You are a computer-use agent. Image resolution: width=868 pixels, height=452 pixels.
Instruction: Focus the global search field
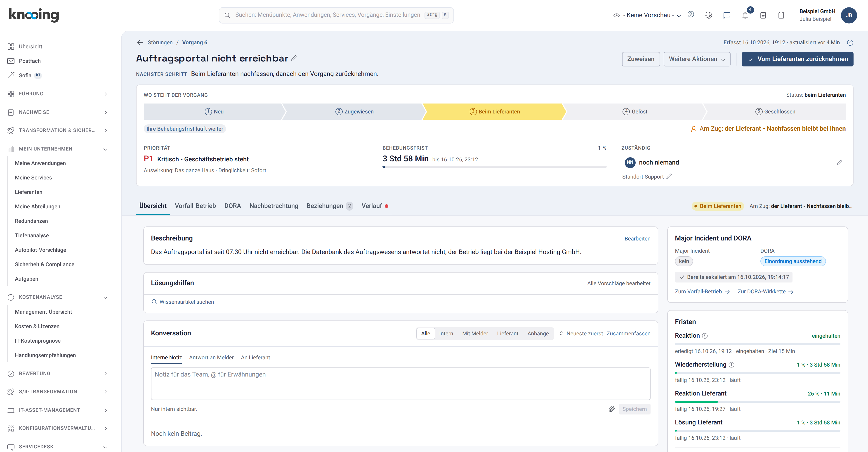pyautogui.click(x=336, y=15)
